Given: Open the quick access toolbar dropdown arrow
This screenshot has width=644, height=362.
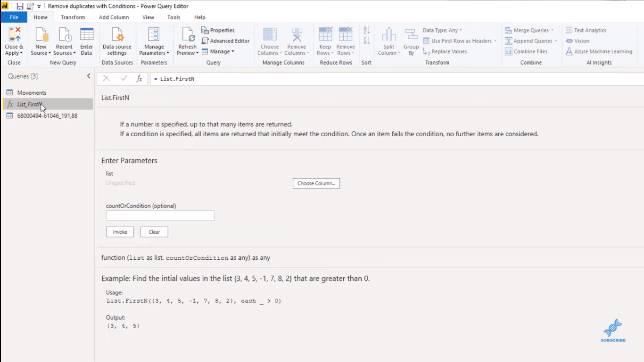Looking at the screenshot, I should 39,7.
